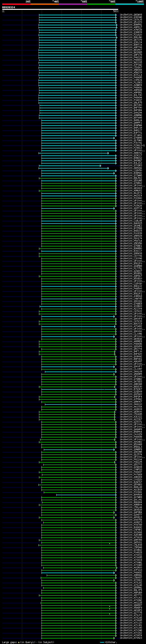
Task: Select hit label UniRef100_P48496
Action: (131, 344)
